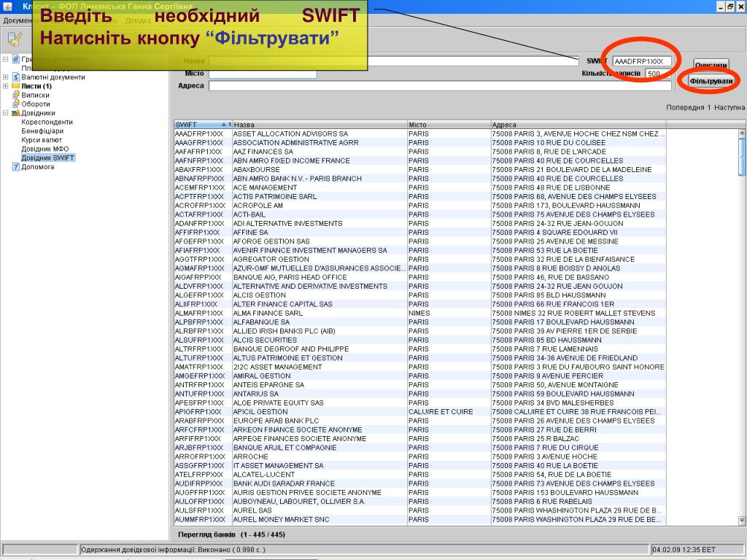
Task: Go to Попередня page link
Action: pos(684,108)
